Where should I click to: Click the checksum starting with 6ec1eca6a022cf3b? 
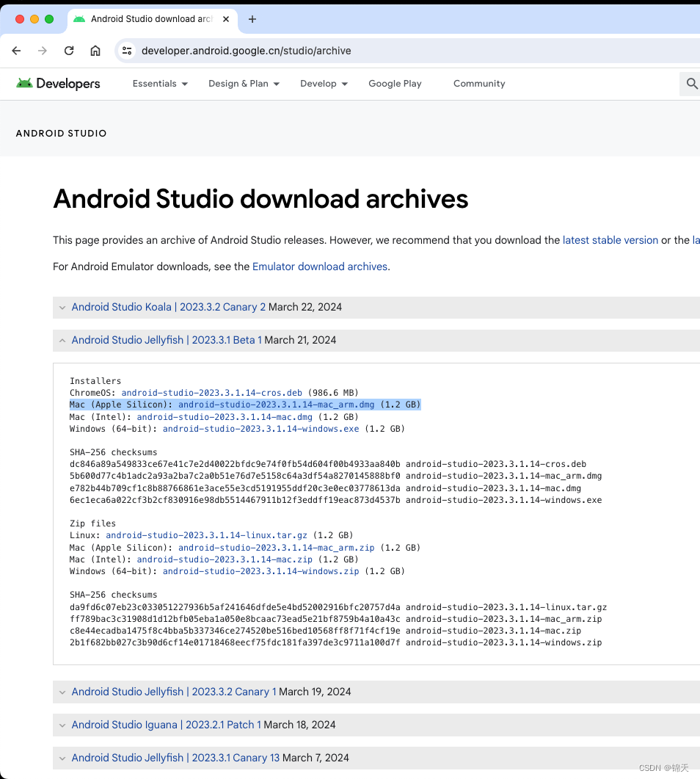[235, 500]
